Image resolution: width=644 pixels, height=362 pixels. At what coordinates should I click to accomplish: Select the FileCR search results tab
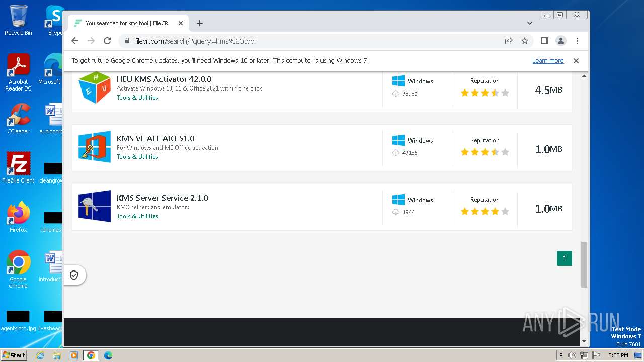click(x=129, y=23)
